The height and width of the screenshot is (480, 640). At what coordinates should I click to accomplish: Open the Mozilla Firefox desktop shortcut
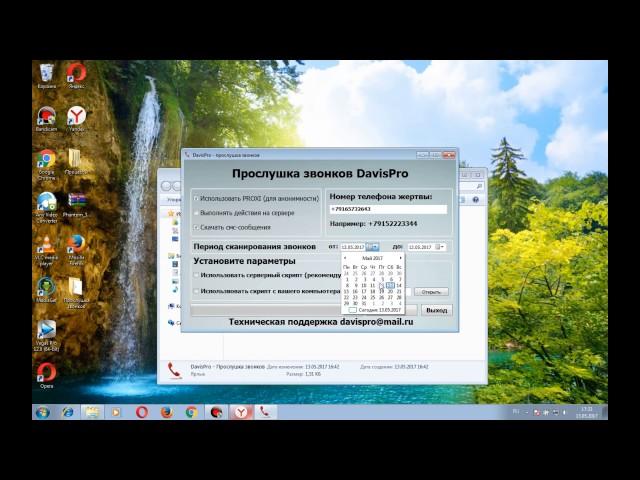[76, 250]
